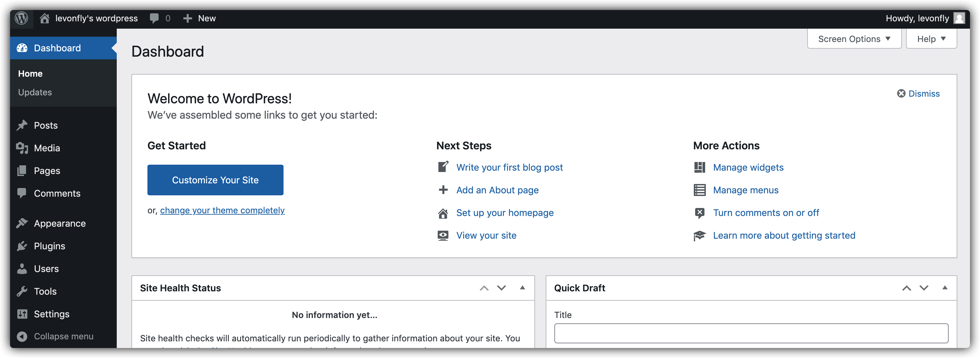
Task: Click the home icon beside site name
Action: (44, 18)
